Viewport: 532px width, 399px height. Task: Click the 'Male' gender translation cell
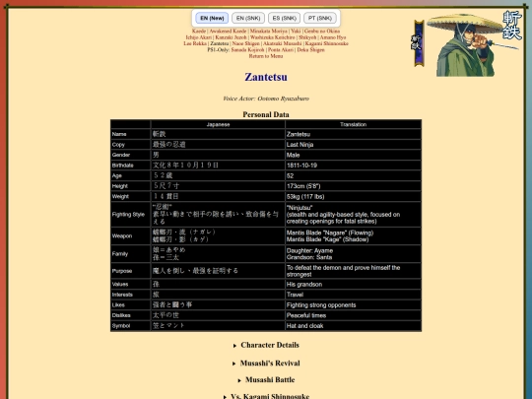[354, 155]
